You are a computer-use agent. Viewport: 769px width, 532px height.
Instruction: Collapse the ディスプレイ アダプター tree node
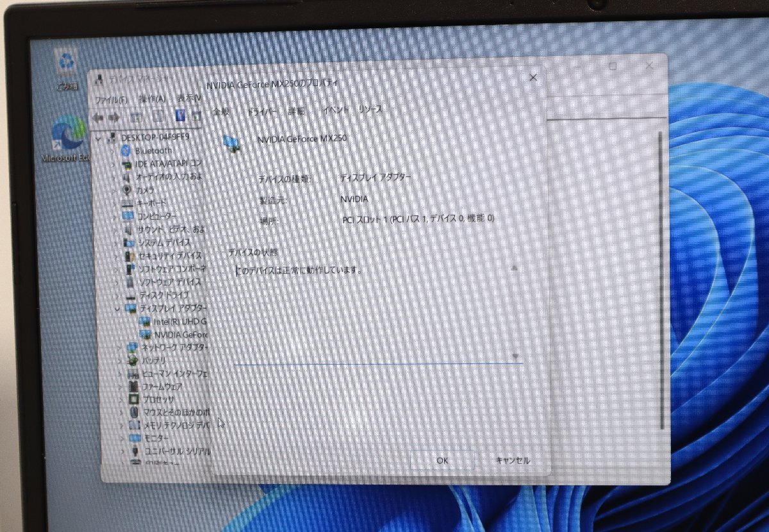coord(117,308)
